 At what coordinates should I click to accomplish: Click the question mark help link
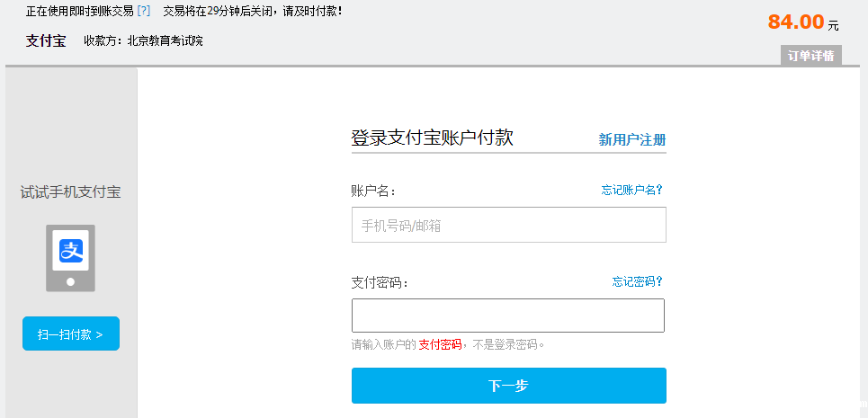coord(144,11)
